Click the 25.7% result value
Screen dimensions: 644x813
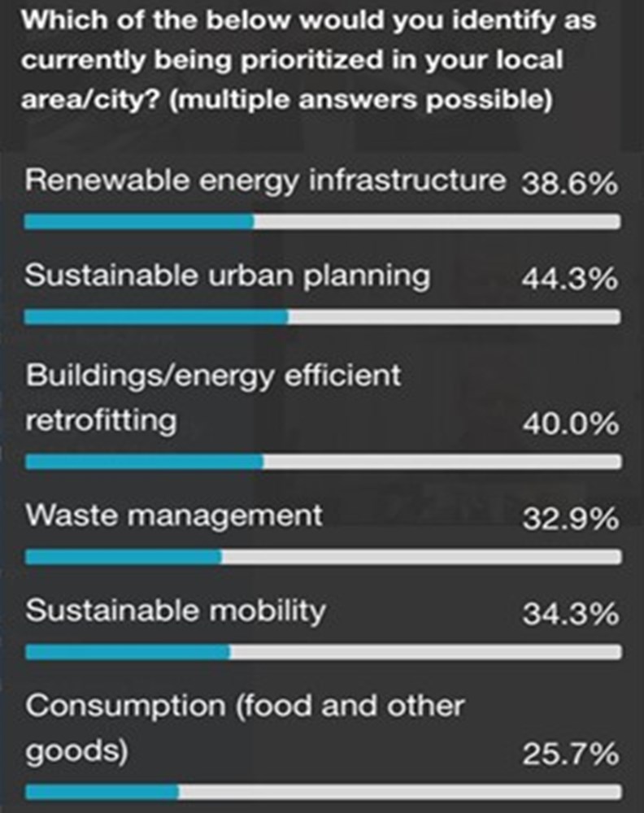tap(569, 755)
